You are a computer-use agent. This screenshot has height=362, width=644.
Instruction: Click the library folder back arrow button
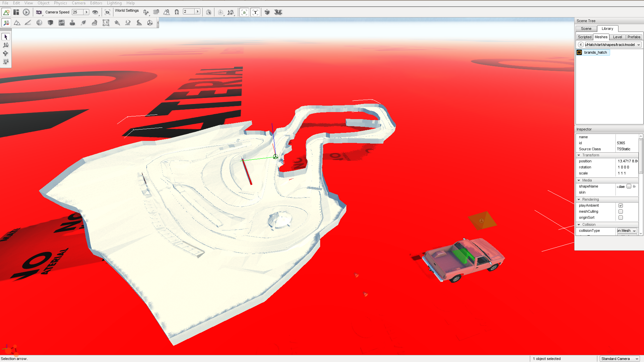coord(581,45)
